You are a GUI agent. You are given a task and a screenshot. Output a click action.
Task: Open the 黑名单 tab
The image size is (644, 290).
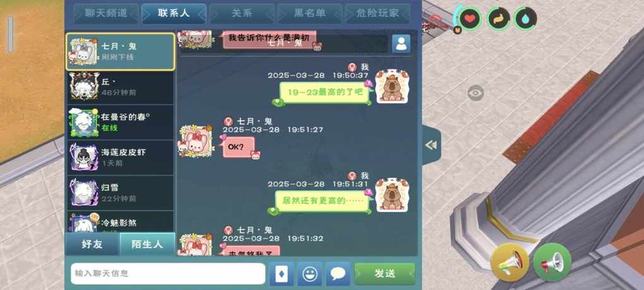click(309, 13)
